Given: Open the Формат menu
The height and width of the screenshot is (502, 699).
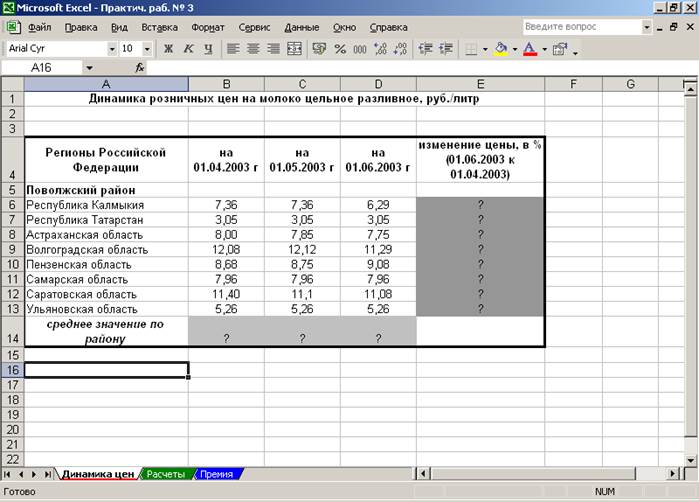Looking at the screenshot, I should [207, 27].
